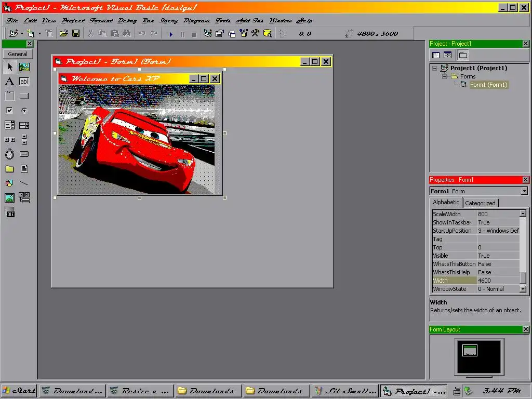The width and height of the screenshot is (532, 399).
Task: Select the ListBox control tool
Action: (x=24, y=125)
